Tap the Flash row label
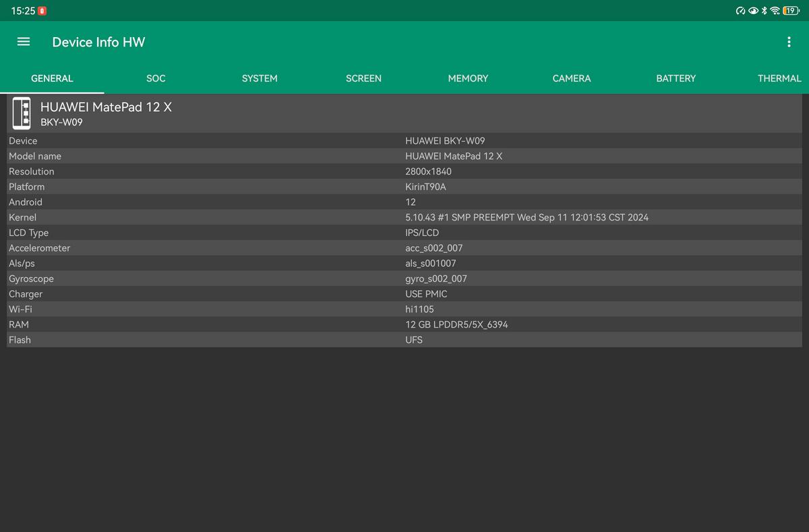This screenshot has width=809, height=532. 20,340
